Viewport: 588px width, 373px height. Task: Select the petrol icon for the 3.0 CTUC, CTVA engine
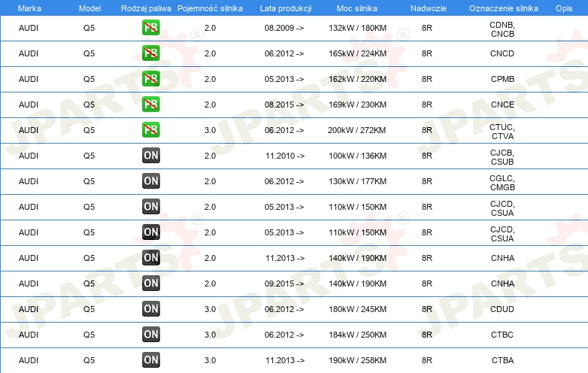click(x=150, y=129)
